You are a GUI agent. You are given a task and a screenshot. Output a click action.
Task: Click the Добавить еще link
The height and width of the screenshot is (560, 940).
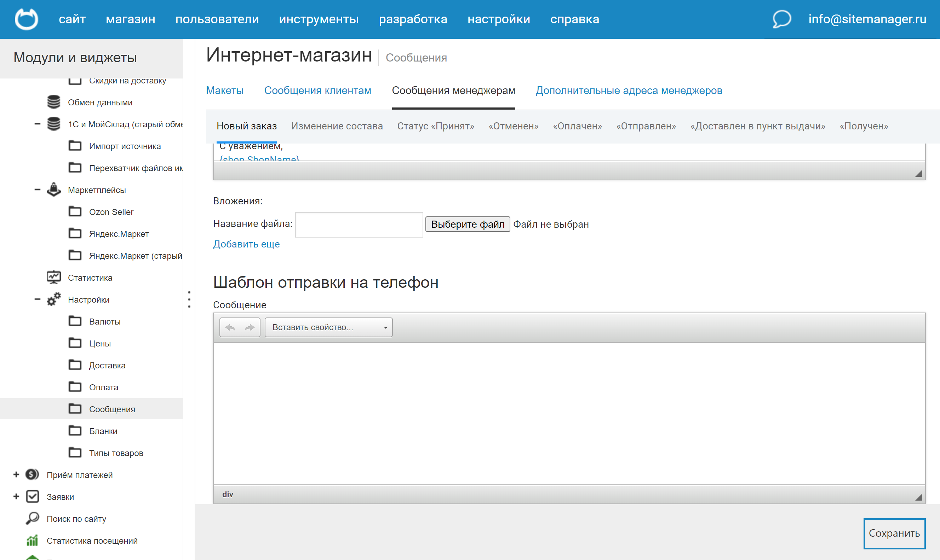point(246,244)
